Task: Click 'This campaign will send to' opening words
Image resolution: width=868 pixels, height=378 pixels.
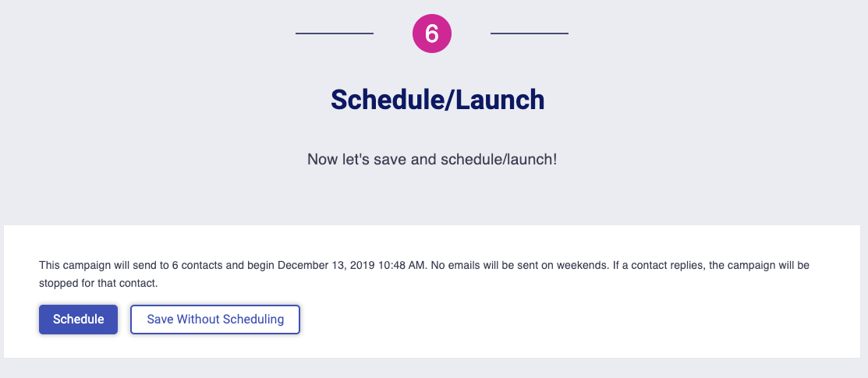Action: click(x=104, y=266)
